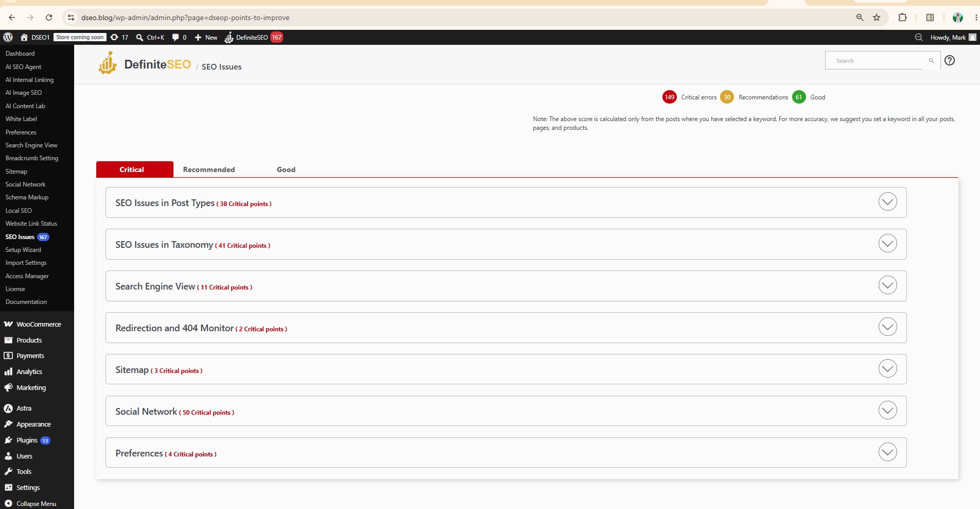Open the Howdy, Mark account menu

coord(953,37)
